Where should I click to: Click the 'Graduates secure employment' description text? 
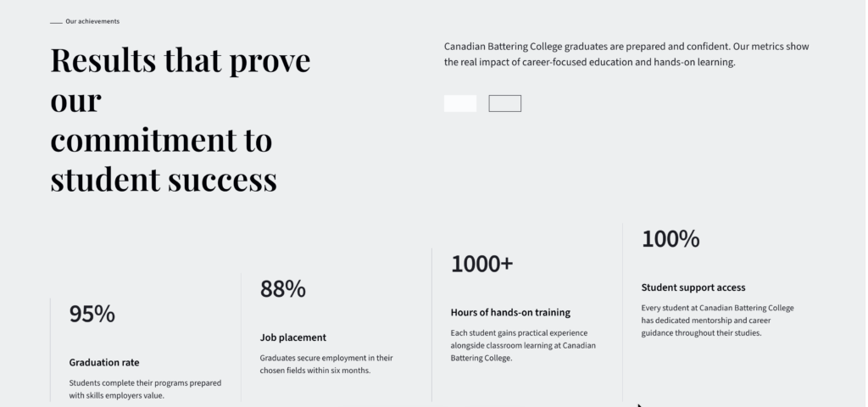pos(326,364)
